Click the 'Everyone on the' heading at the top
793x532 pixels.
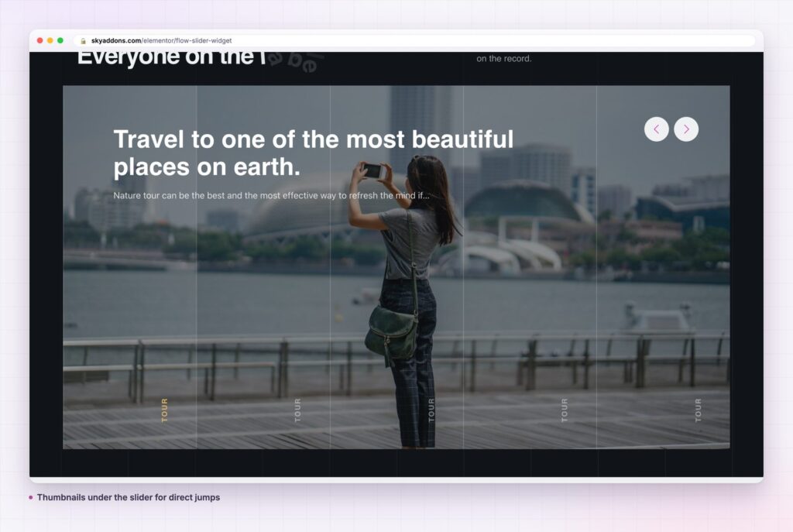171,58
